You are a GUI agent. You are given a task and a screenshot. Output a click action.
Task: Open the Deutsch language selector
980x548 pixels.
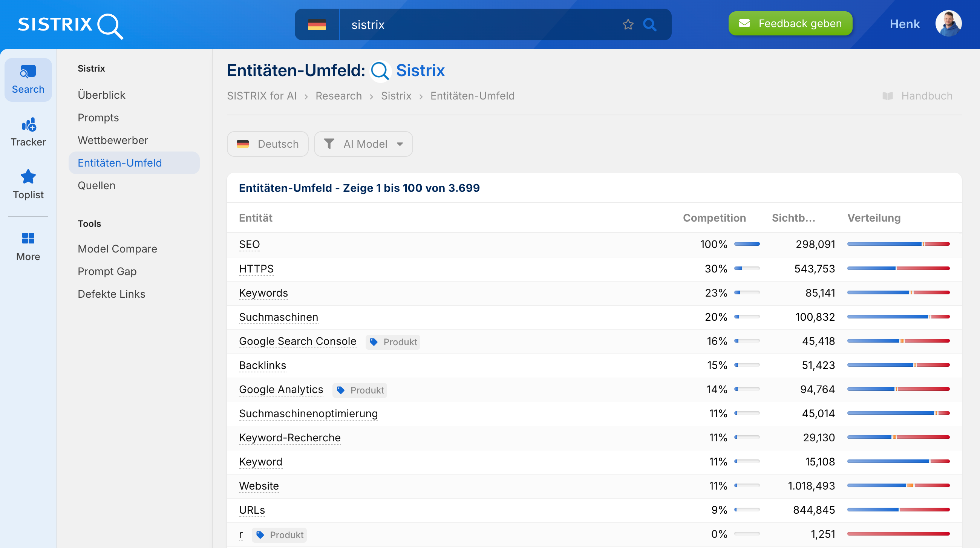268,144
